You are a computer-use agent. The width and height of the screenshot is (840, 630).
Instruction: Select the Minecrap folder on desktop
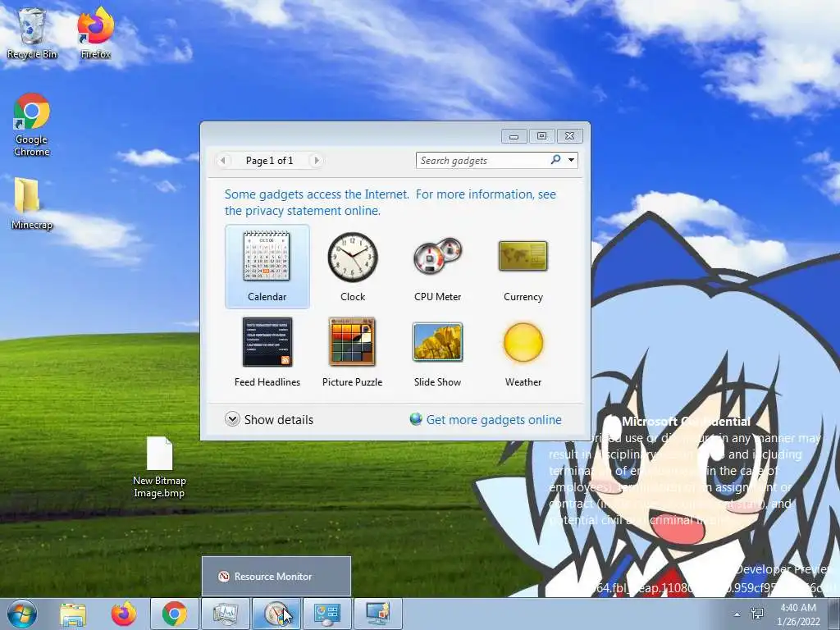click(x=32, y=204)
